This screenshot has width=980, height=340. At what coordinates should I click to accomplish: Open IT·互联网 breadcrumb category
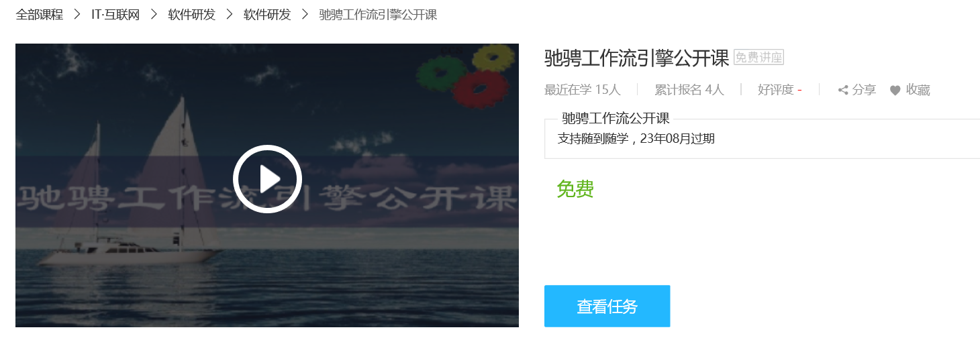tap(115, 15)
